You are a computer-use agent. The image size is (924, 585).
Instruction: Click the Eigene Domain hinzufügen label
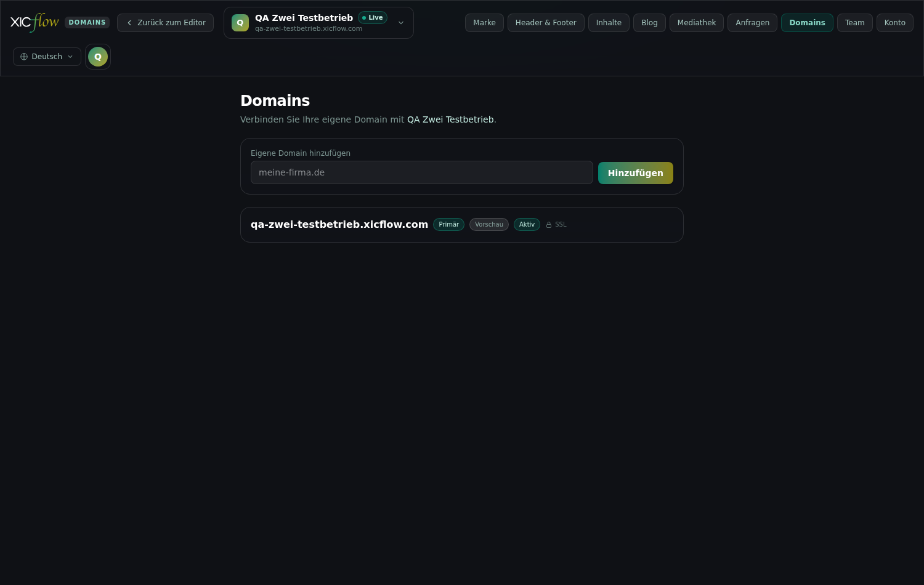[301, 153]
